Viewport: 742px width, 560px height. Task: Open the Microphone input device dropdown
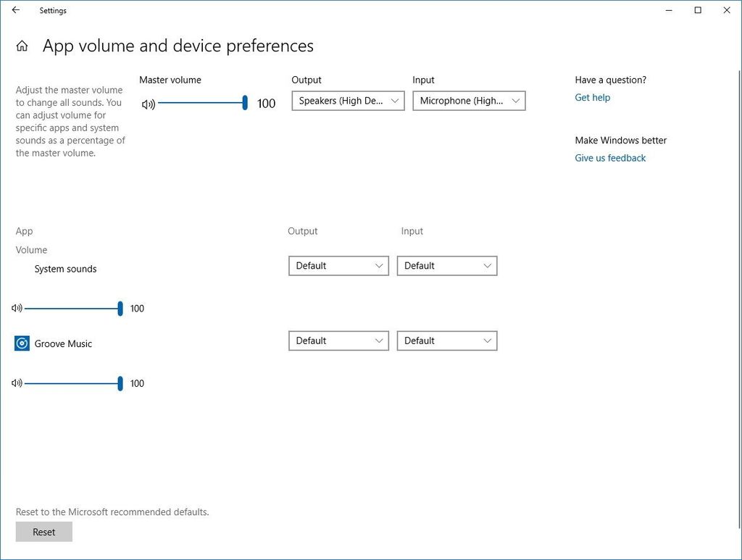pyautogui.click(x=468, y=101)
